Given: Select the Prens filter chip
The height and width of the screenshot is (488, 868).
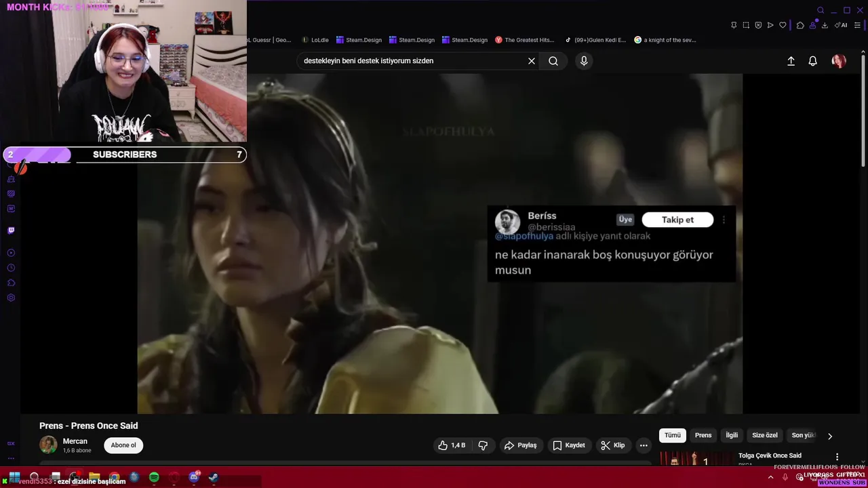Looking at the screenshot, I should pos(703,435).
